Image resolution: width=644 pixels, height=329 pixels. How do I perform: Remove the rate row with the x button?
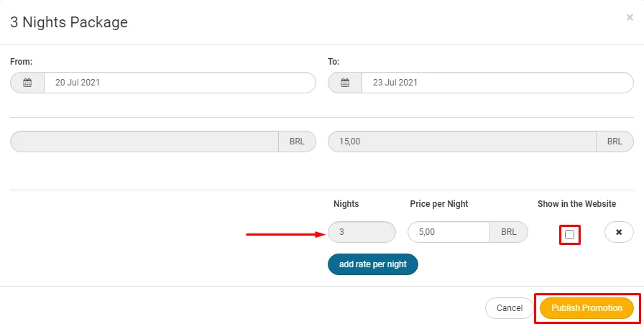point(619,232)
